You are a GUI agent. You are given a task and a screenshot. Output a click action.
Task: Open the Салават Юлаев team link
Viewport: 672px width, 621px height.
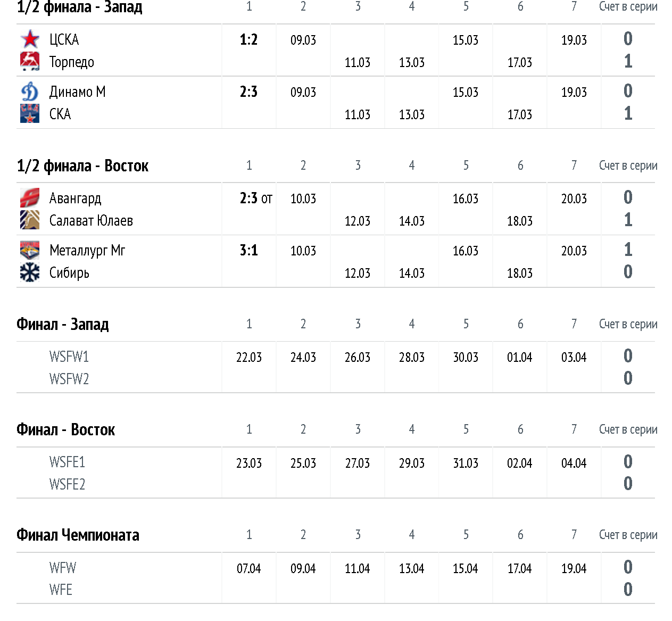pos(91,220)
